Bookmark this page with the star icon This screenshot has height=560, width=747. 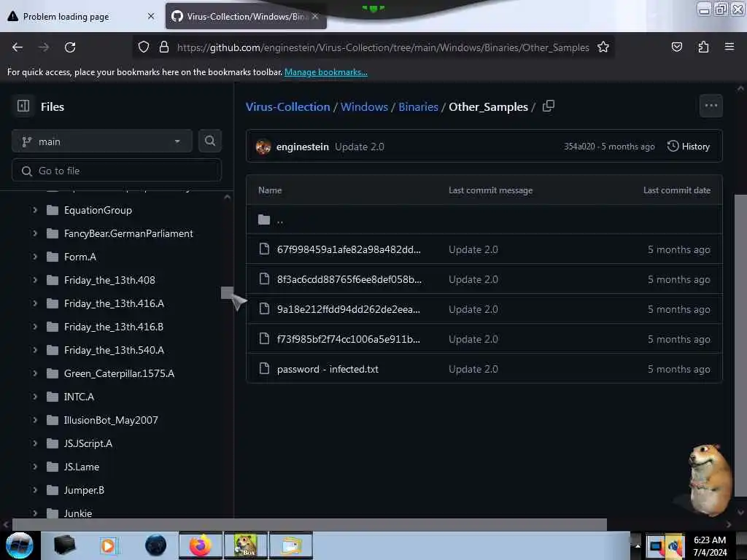coord(603,47)
